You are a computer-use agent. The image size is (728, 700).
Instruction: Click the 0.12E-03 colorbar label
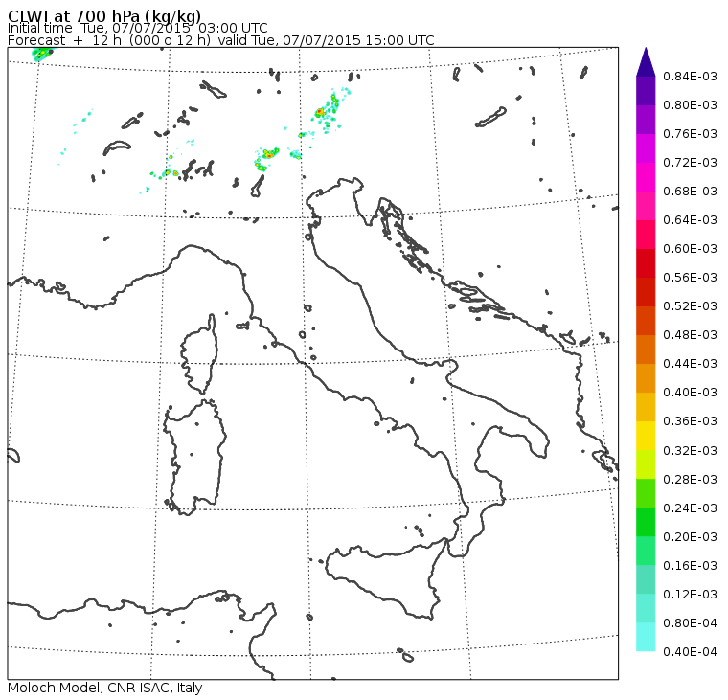pos(690,595)
